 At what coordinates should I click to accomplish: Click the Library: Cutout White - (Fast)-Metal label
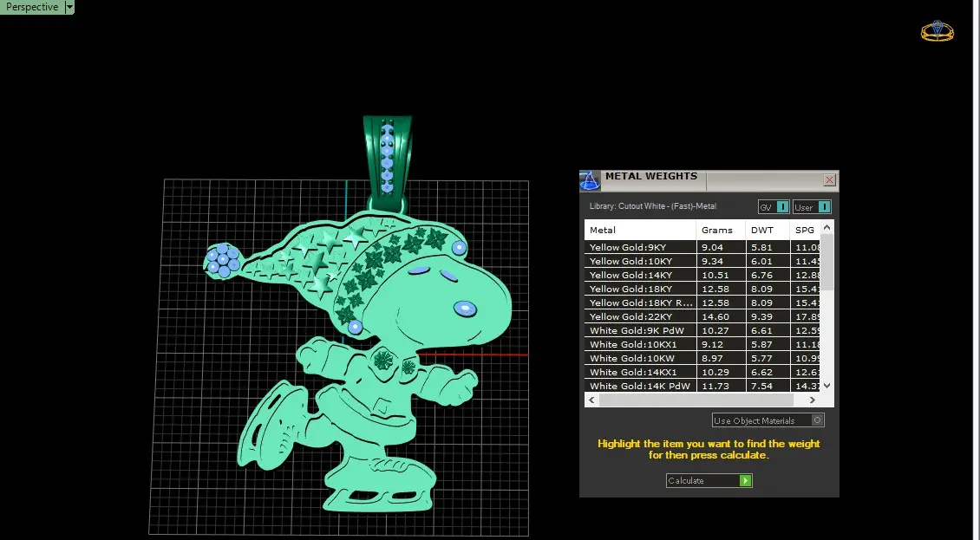652,206
